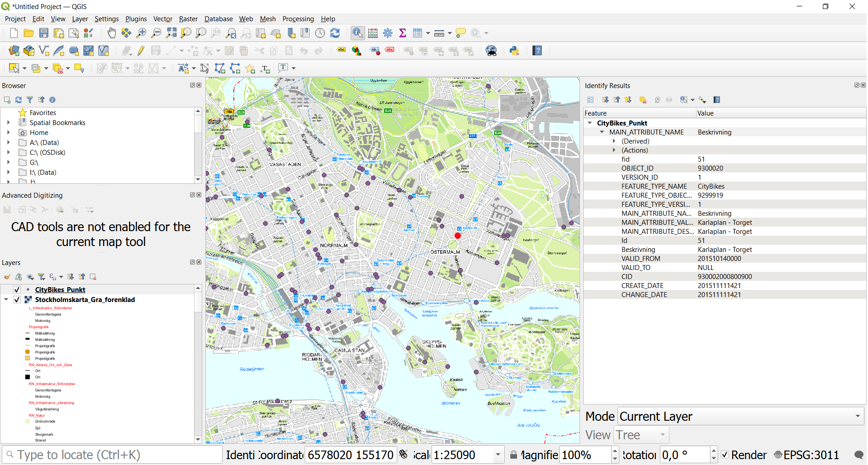868x465 pixels.
Task: Open Data Source Manager icon
Action: (14, 51)
